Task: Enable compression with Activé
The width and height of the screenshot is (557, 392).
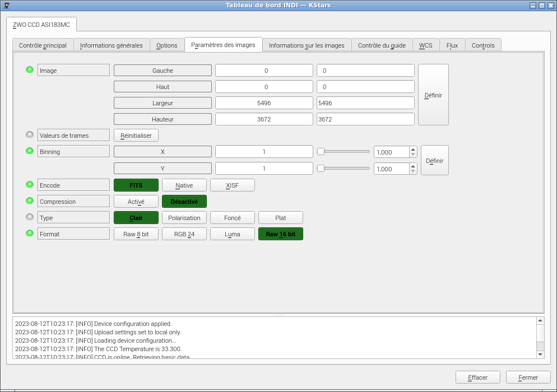Action: 136,202
